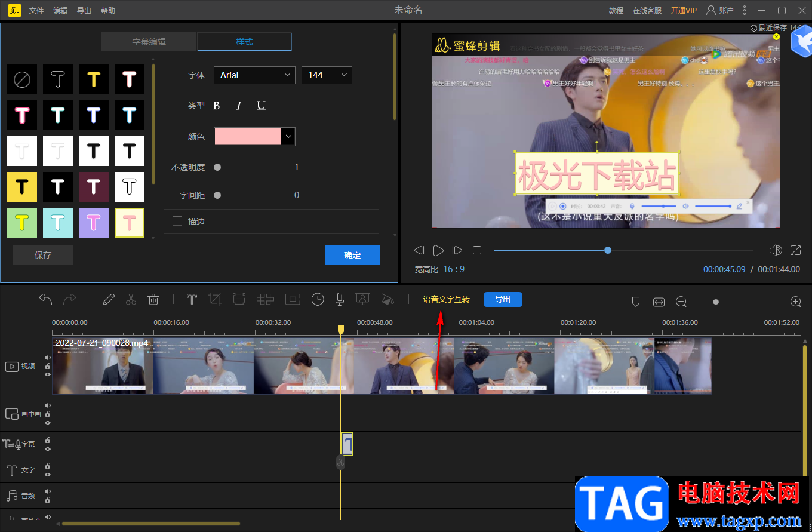Click the 保存 button
The width and height of the screenshot is (812, 532).
tap(43, 255)
